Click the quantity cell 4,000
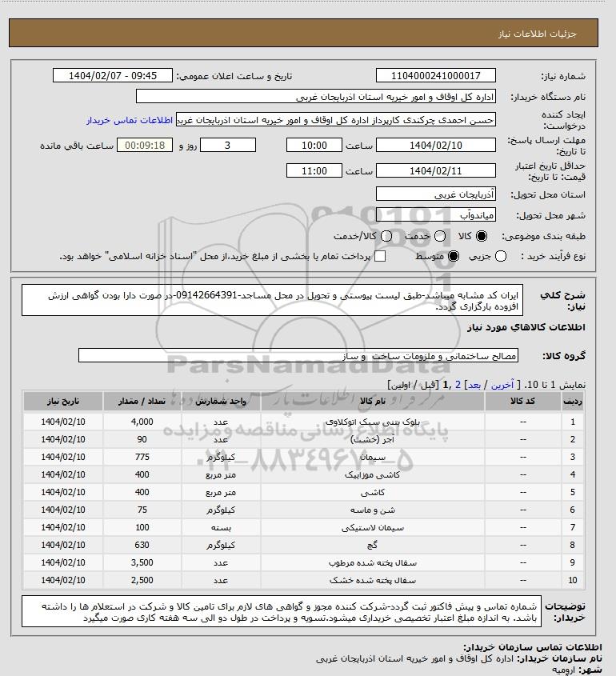The image size is (616, 676). pyautogui.click(x=142, y=422)
